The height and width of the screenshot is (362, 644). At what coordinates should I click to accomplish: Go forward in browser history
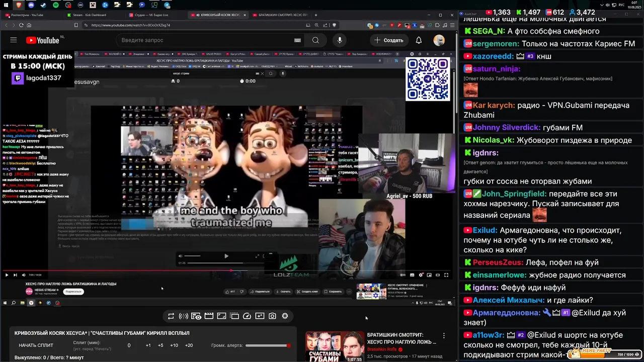pyautogui.click(x=14, y=25)
